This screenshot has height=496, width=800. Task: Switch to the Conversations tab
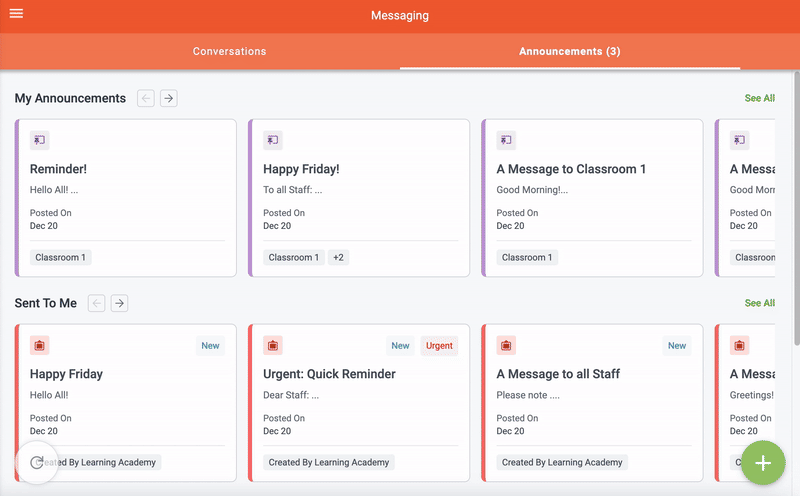(x=229, y=51)
